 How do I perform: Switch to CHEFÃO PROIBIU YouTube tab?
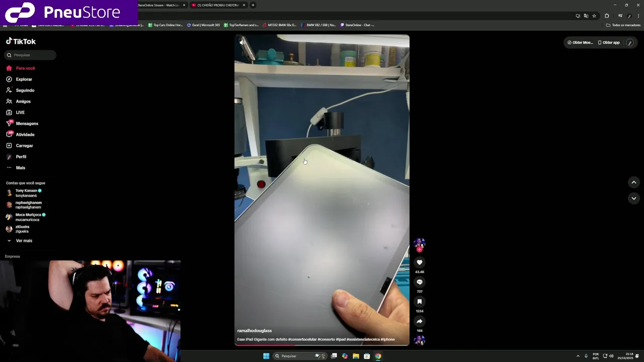point(218,5)
